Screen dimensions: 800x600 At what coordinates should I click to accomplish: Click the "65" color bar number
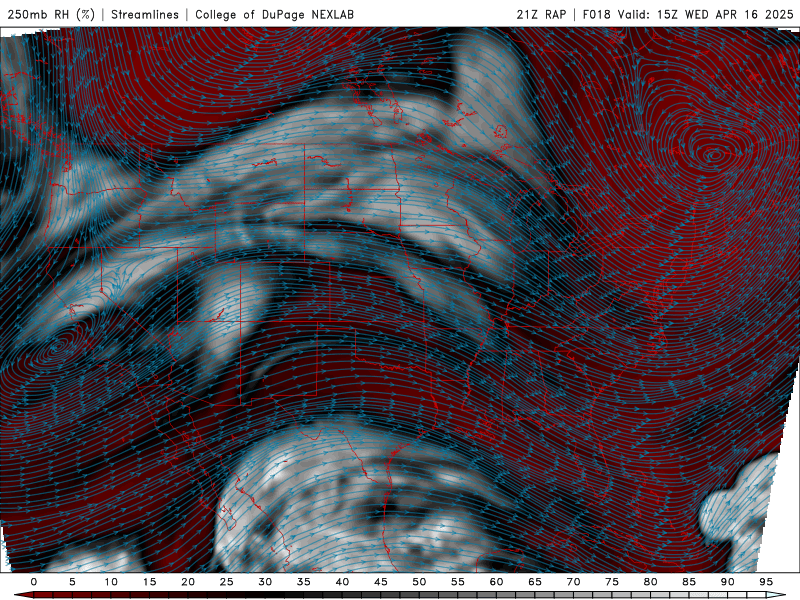pos(535,582)
